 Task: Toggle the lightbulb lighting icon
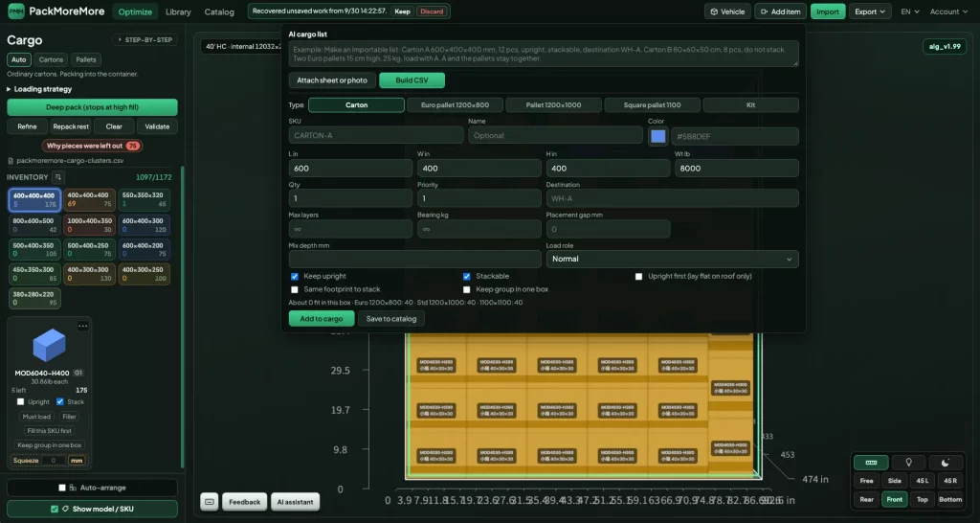(909, 463)
